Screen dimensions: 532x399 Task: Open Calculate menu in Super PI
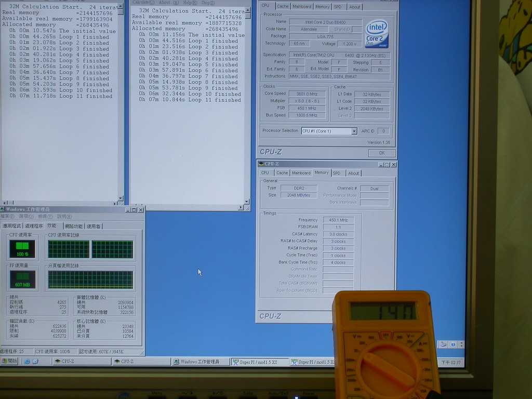point(143,3)
